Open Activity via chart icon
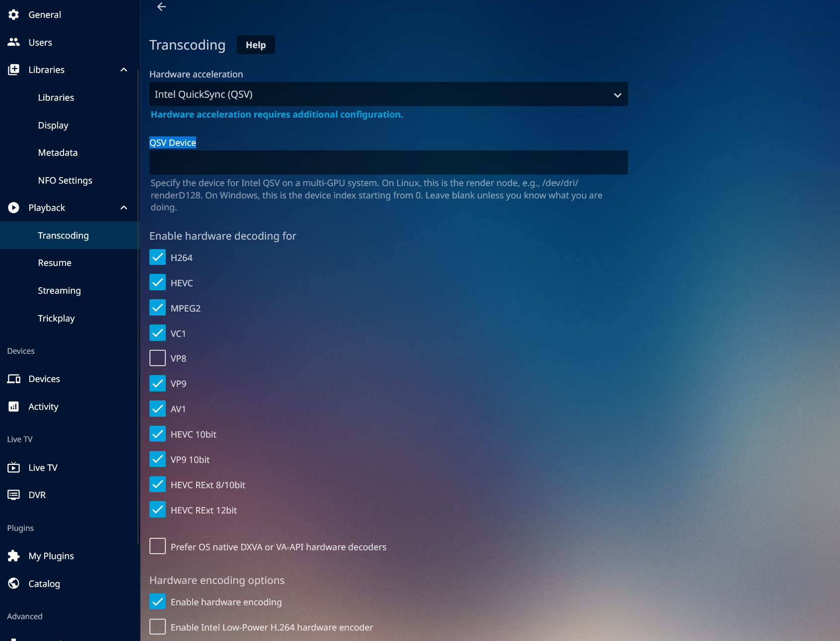This screenshot has height=641, width=840. click(x=14, y=407)
